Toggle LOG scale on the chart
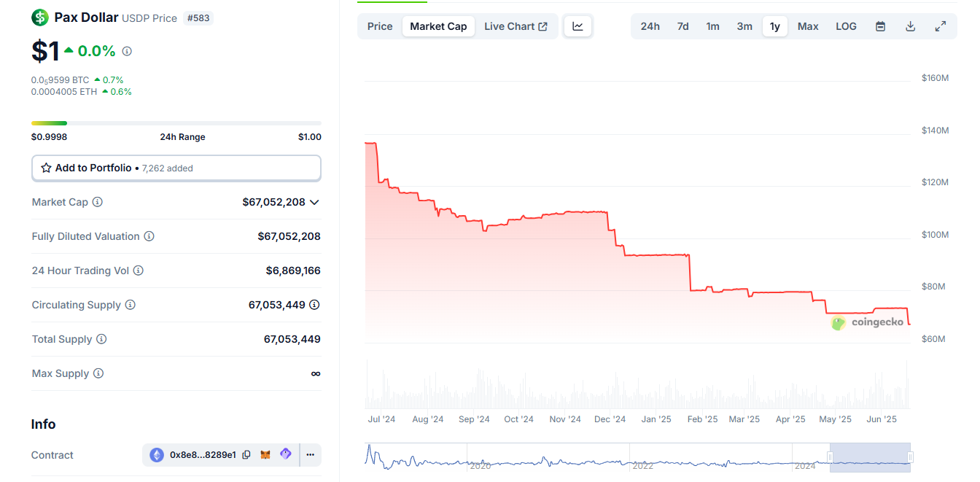This screenshot has height=482, width=980. (846, 26)
